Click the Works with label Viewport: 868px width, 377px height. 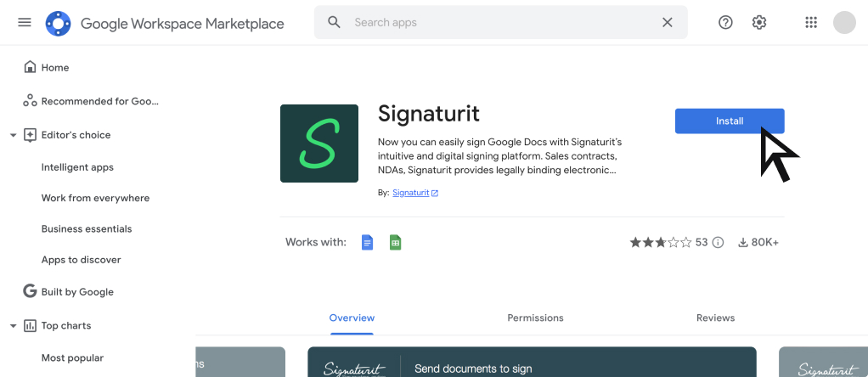316,242
